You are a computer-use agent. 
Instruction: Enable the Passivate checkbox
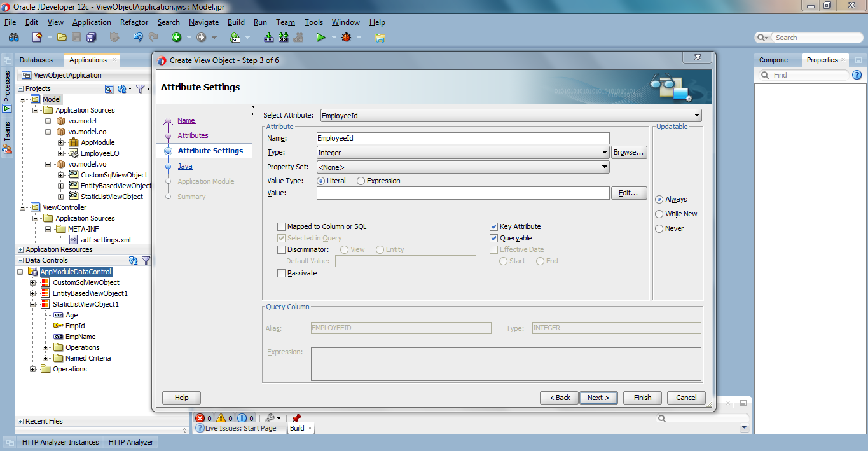click(281, 272)
